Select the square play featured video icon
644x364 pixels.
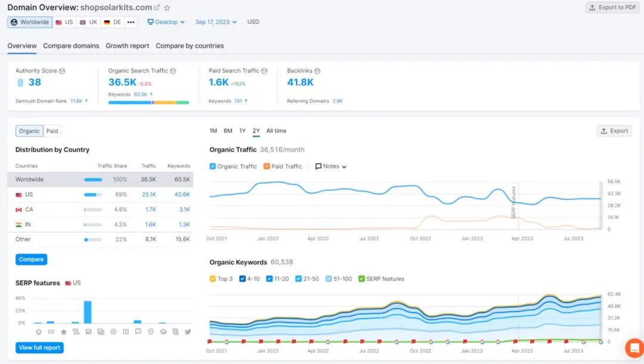coord(126,332)
